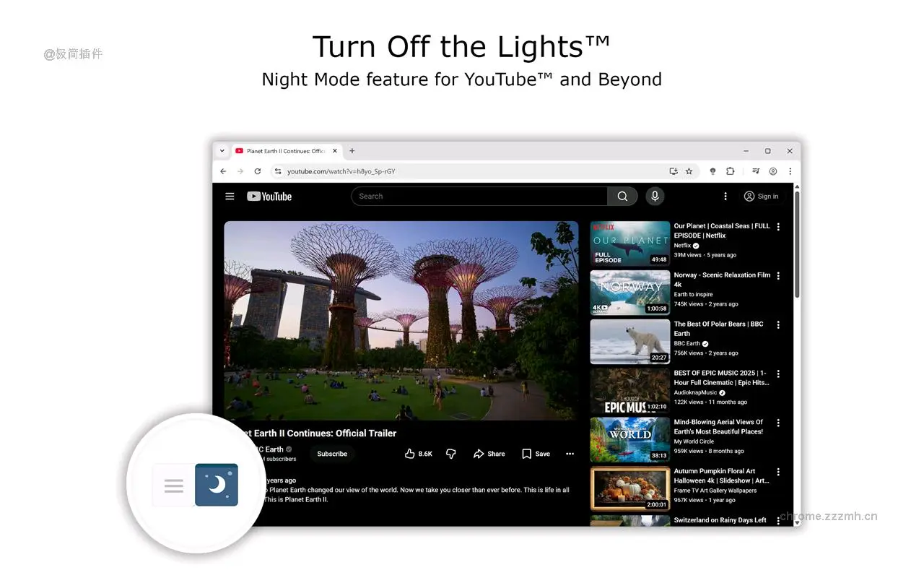Click the Sign in button
Screen dimensions: 924x578
[x=761, y=197]
